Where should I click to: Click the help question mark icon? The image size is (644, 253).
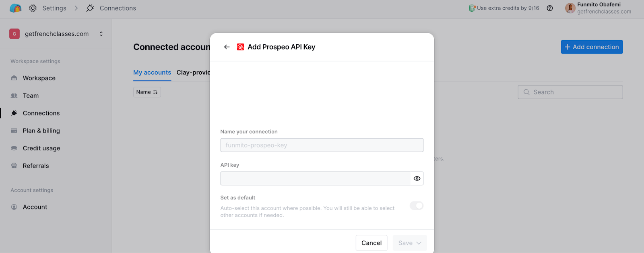click(550, 8)
